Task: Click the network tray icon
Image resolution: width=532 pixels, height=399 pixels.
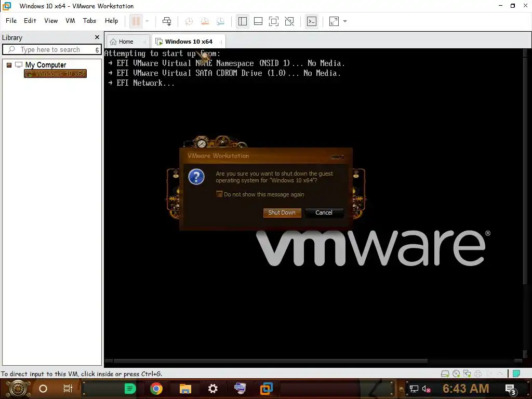Action: pyautogui.click(x=414, y=389)
